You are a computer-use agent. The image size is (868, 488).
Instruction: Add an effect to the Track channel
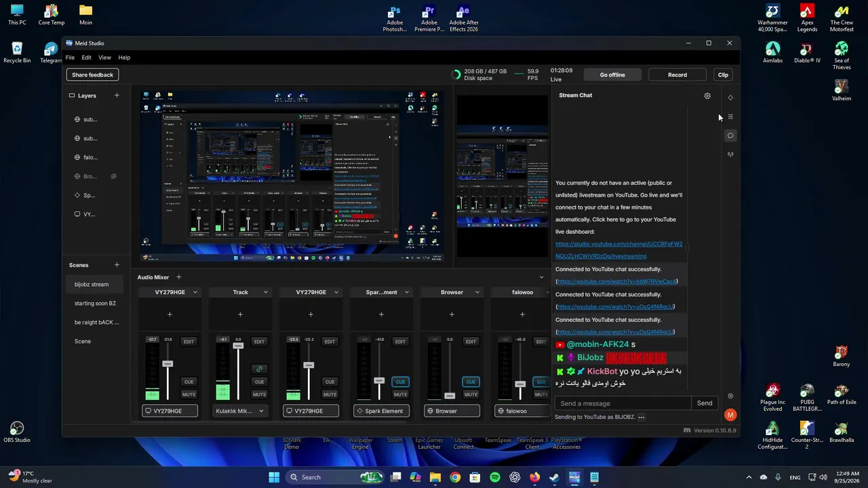click(x=240, y=314)
